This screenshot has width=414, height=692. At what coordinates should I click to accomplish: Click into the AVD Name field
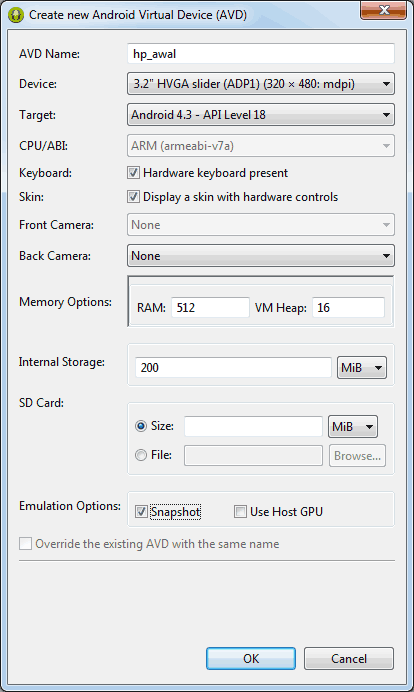(x=261, y=54)
